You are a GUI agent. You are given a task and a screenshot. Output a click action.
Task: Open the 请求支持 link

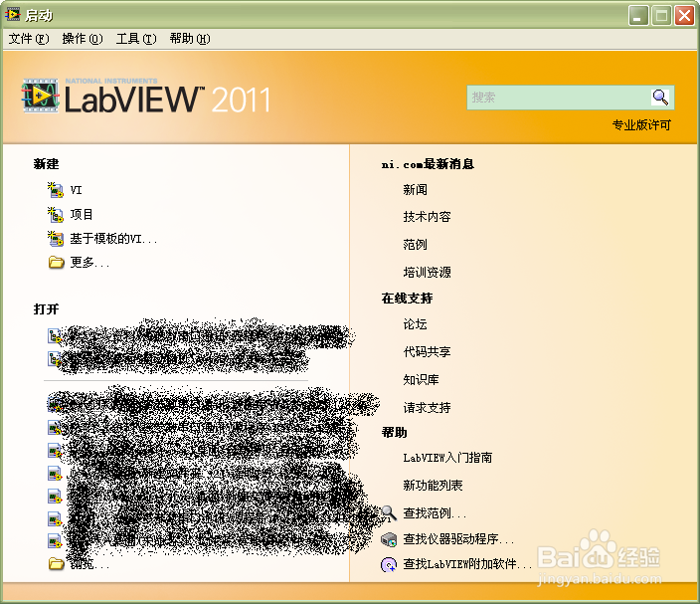point(427,407)
